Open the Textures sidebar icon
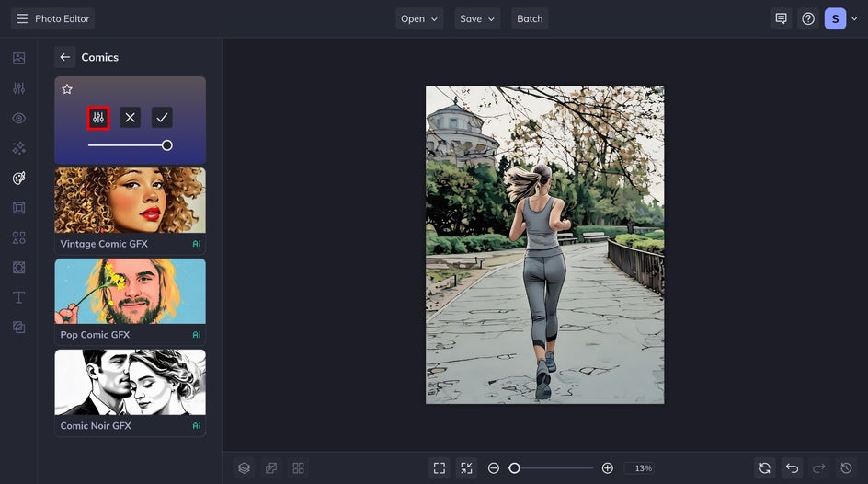The width and height of the screenshot is (868, 484). click(x=18, y=268)
